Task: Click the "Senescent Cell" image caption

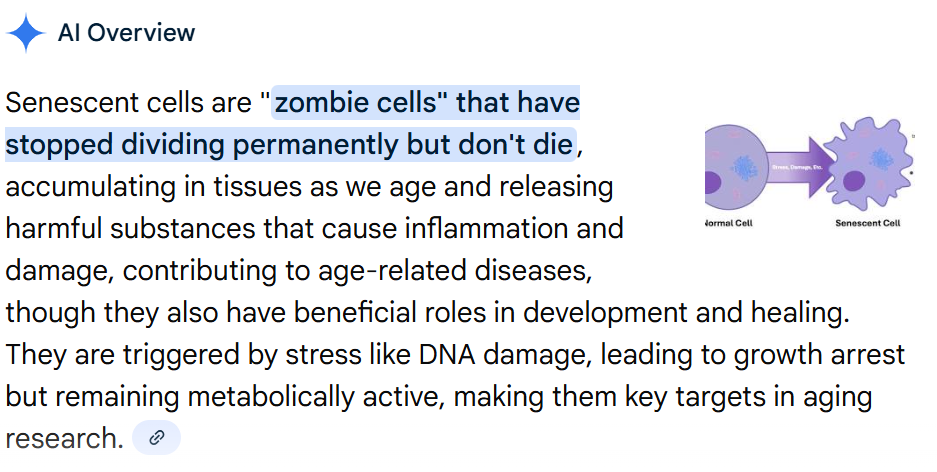Action: coord(867,223)
